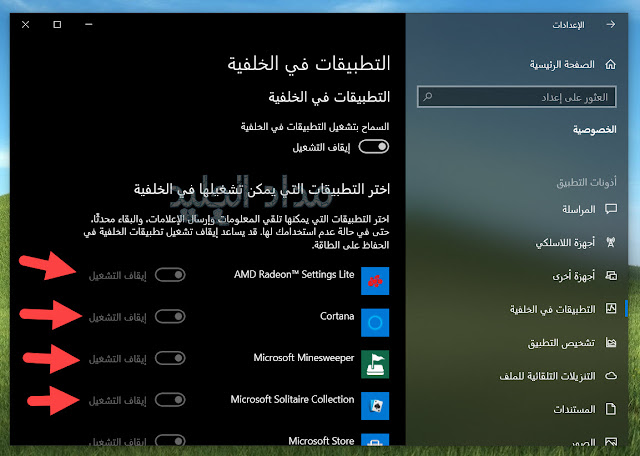Click the تشخيص التطبيق icon
Viewport: 640px width, 456px height.
pyautogui.click(x=611, y=342)
